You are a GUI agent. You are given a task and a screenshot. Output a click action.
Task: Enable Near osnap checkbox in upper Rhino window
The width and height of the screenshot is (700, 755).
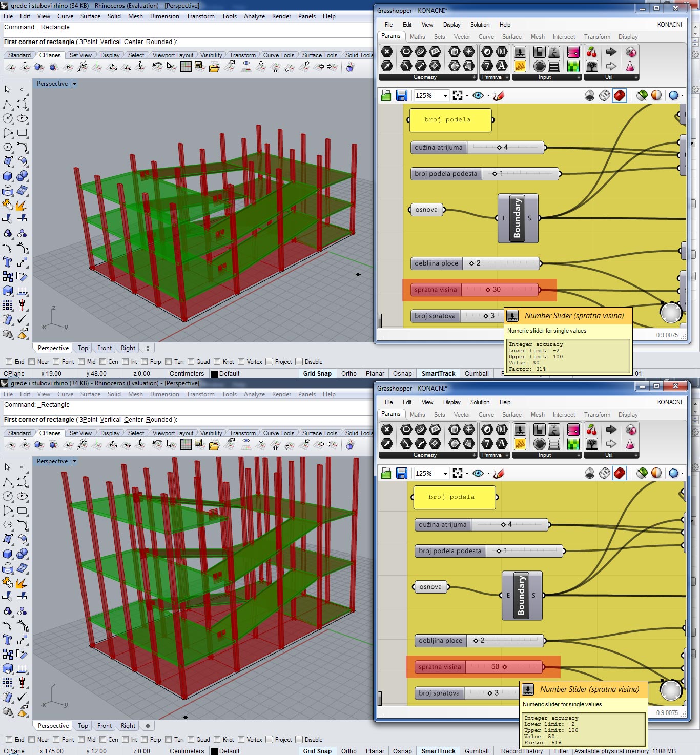(32, 361)
